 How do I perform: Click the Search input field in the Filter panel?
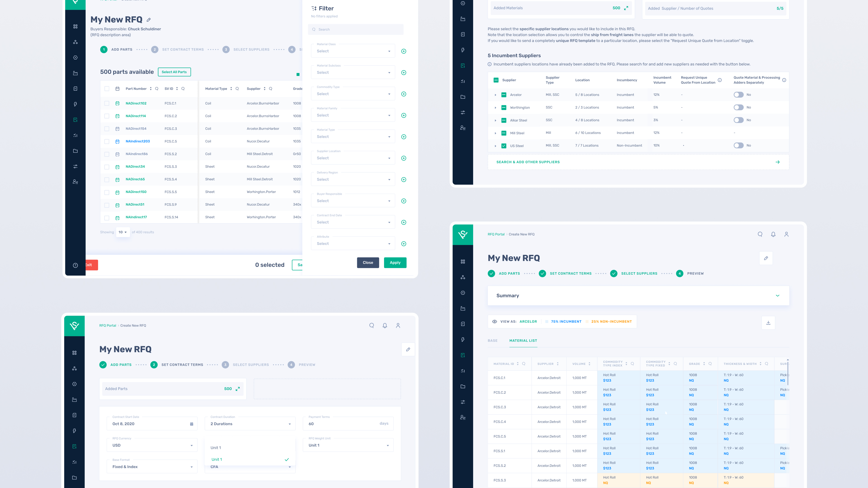pyautogui.click(x=355, y=29)
